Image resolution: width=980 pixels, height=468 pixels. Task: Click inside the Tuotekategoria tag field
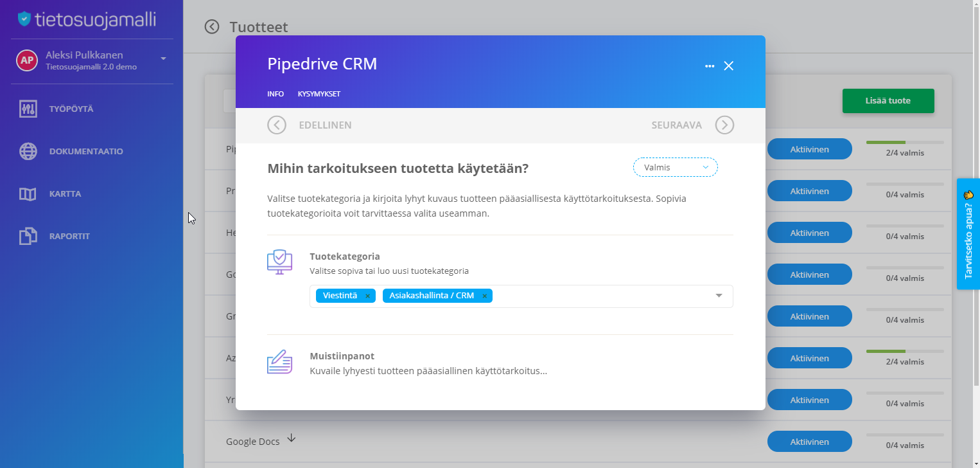521,296
